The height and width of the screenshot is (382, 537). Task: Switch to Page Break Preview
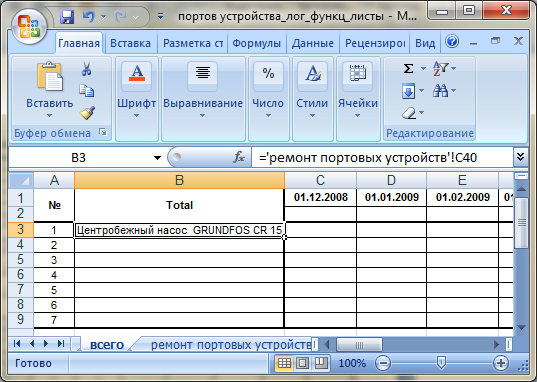tap(321, 363)
